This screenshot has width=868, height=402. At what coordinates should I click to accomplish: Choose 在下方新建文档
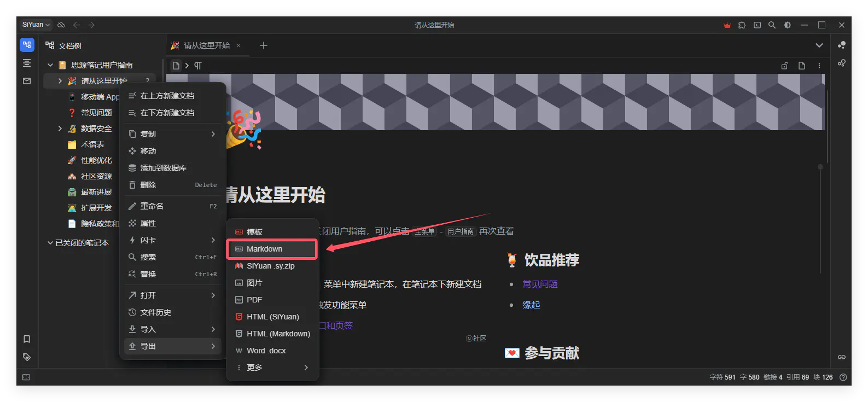click(172, 113)
